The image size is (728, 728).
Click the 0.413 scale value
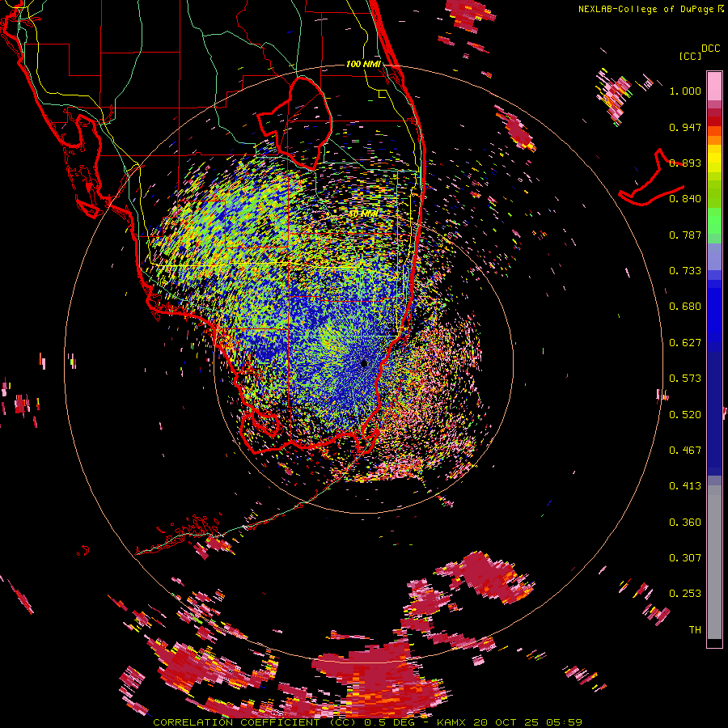(x=685, y=486)
